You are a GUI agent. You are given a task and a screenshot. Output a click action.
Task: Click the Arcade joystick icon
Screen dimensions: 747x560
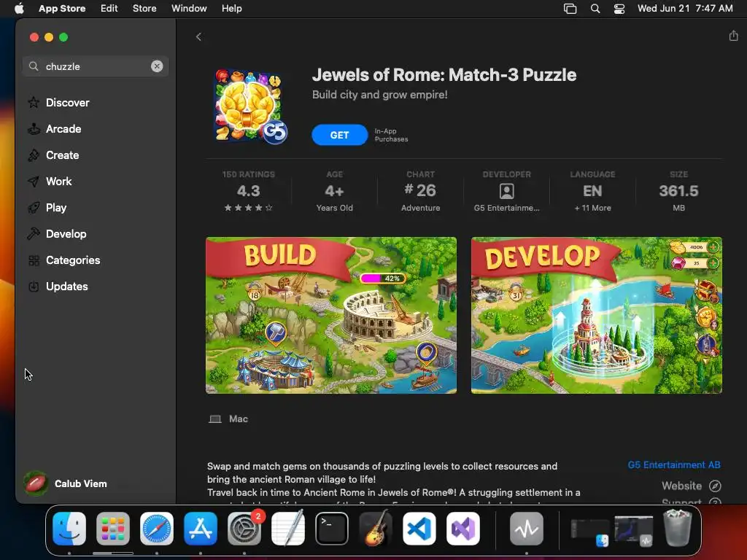coord(34,128)
